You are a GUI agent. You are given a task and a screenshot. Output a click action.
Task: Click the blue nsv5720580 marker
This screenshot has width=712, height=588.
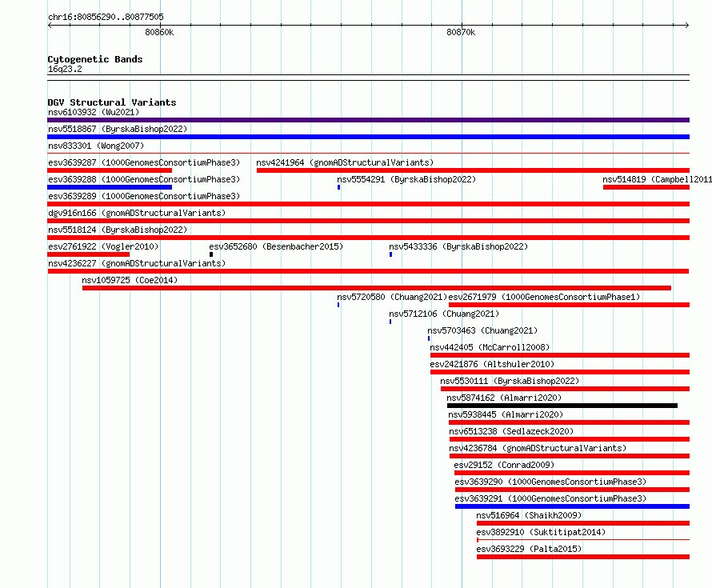(338, 305)
